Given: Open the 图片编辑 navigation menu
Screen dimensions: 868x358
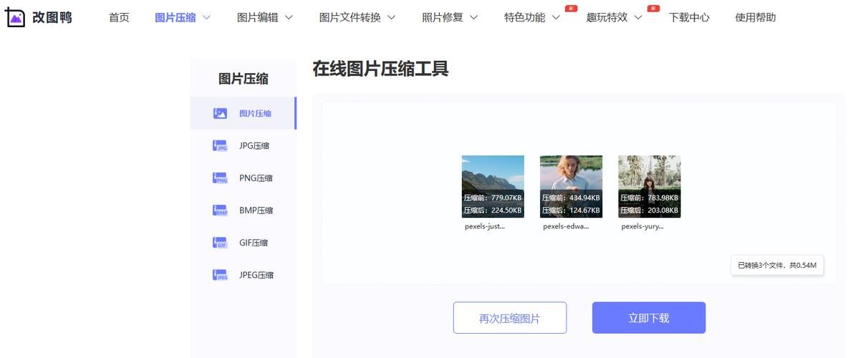Looking at the screenshot, I should pos(258,17).
